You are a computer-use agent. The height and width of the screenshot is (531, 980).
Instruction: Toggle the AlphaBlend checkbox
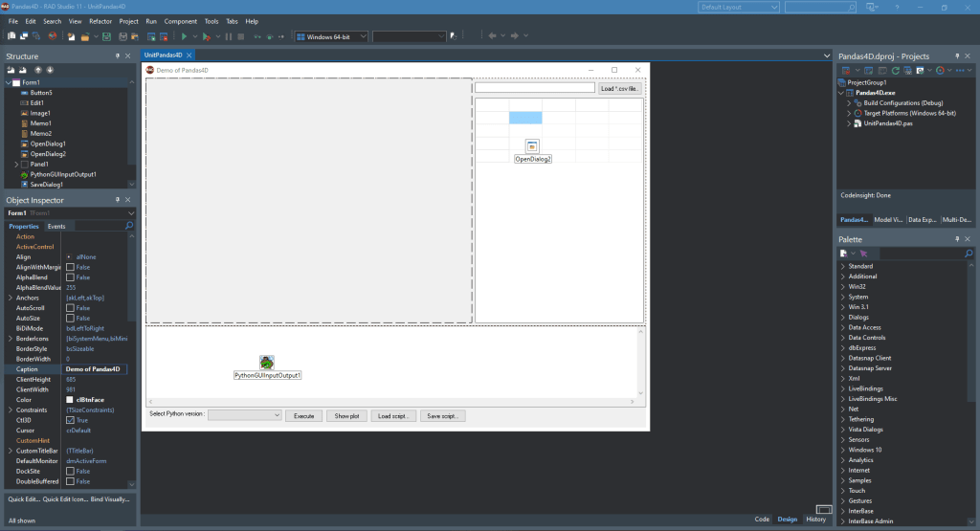click(70, 277)
